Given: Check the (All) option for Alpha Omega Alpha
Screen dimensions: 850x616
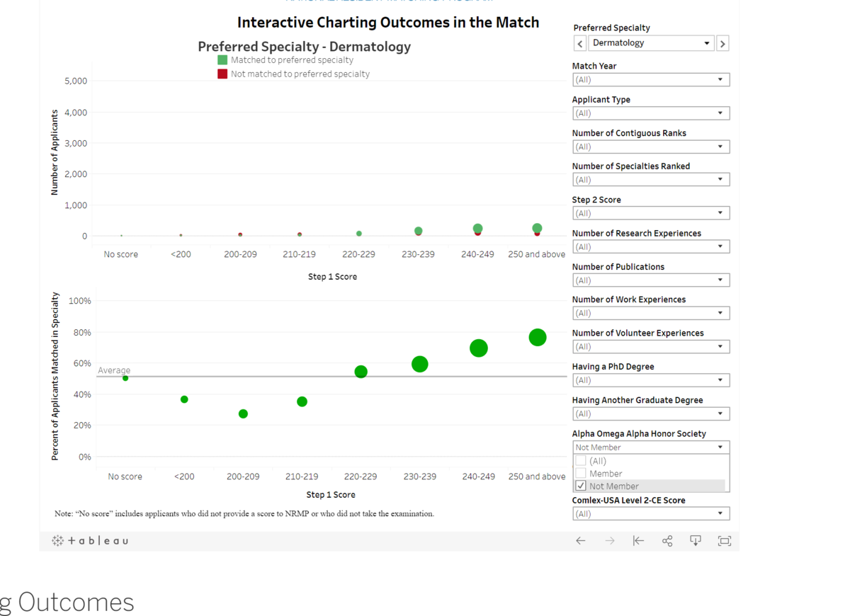Looking at the screenshot, I should [x=581, y=461].
